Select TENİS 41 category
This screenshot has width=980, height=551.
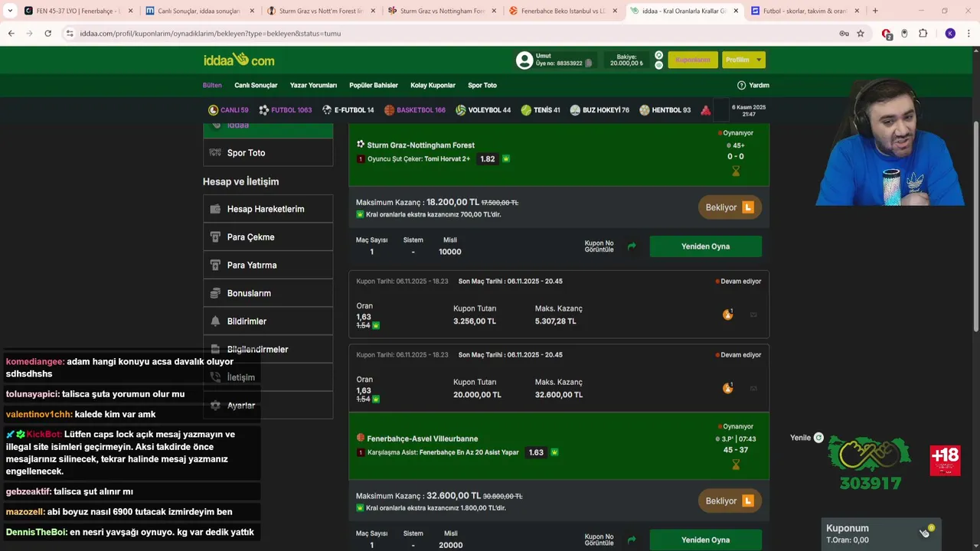pos(541,110)
